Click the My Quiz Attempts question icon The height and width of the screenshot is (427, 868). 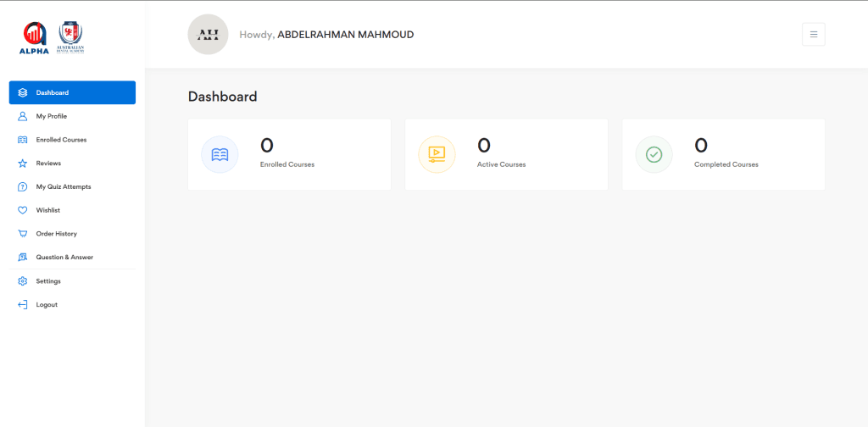click(x=23, y=186)
